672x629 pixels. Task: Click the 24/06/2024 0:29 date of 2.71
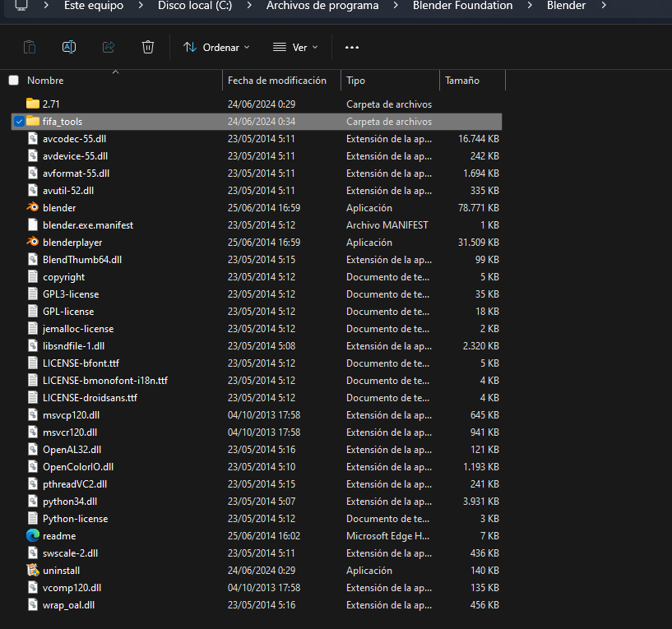262,104
